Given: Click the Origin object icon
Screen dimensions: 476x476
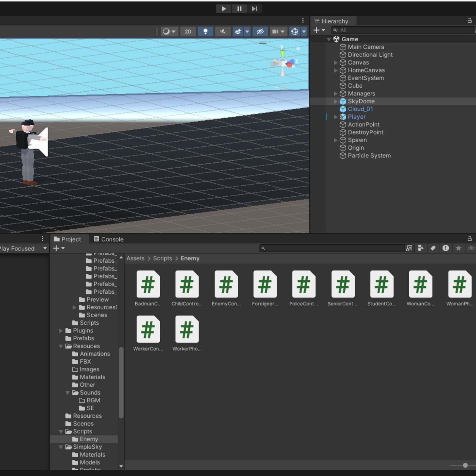Looking at the screenshot, I should (343, 148).
